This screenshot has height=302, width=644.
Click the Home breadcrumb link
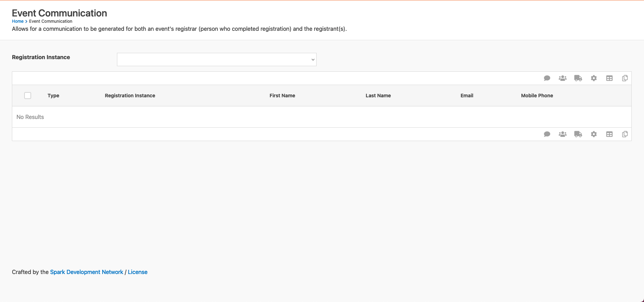[x=18, y=21]
